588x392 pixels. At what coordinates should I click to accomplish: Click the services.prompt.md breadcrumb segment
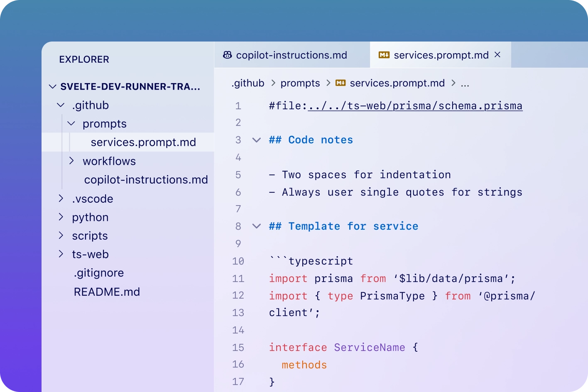pos(397,83)
